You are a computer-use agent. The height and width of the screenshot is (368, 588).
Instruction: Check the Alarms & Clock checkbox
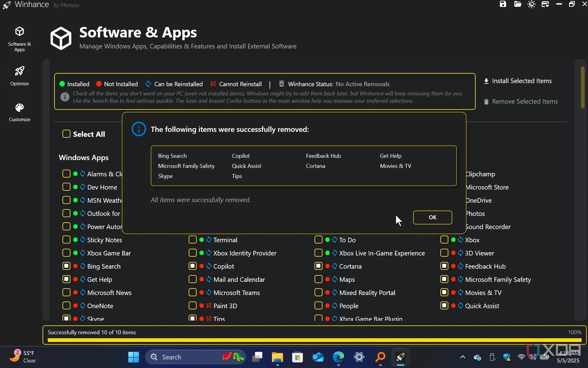click(x=66, y=174)
